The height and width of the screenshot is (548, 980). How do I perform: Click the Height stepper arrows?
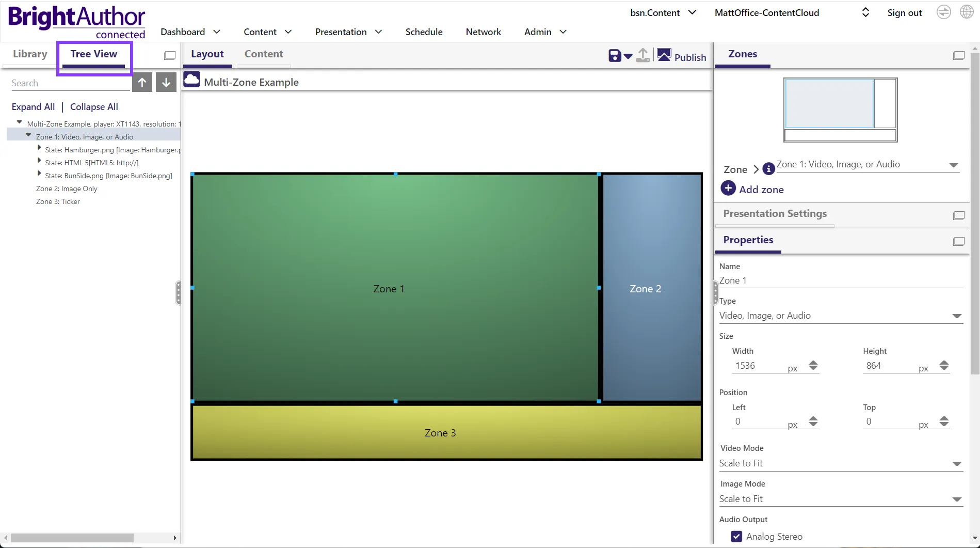[944, 365]
